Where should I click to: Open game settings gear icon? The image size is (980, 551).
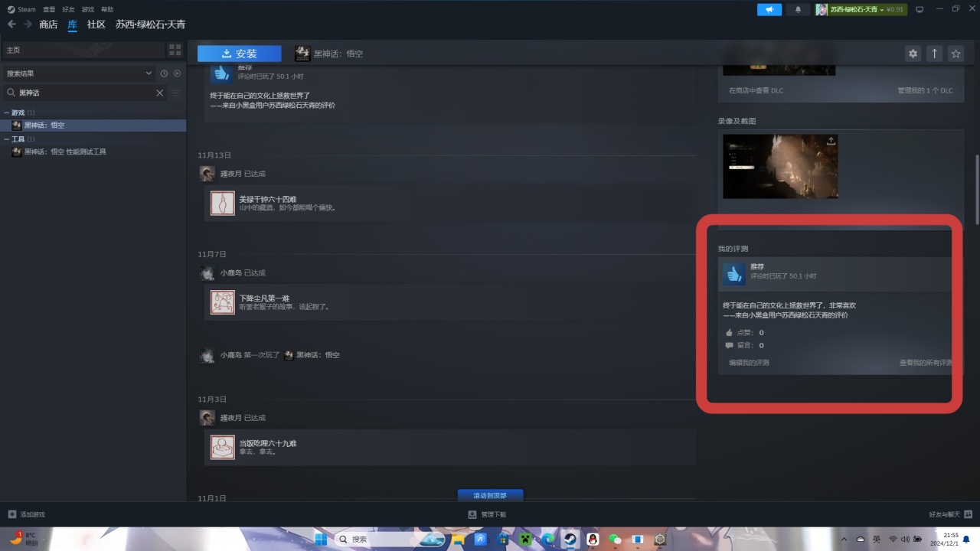point(913,54)
